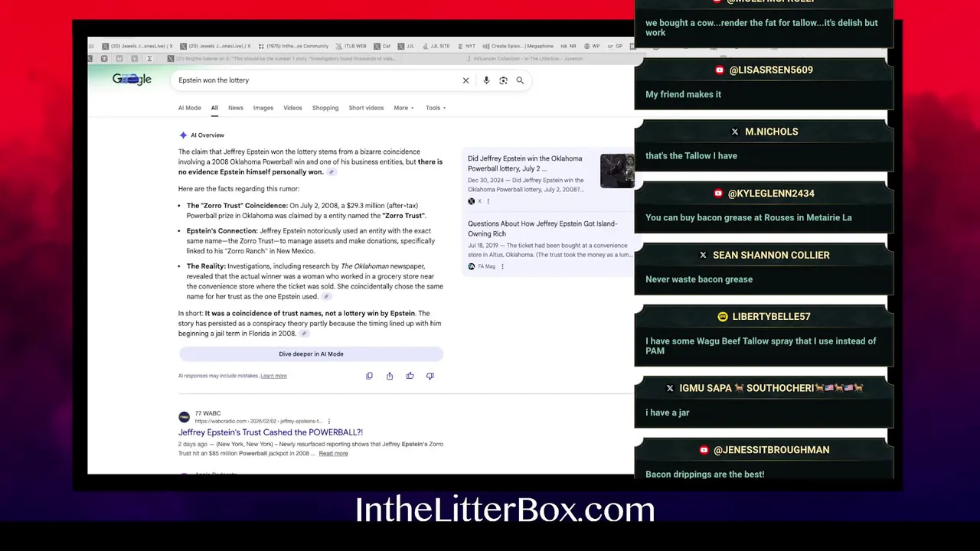Screen dimensions: 980x551
Task: Open 'Did Jeffrey Epstein win the Oklahoma Powerball' card
Action: (x=525, y=164)
